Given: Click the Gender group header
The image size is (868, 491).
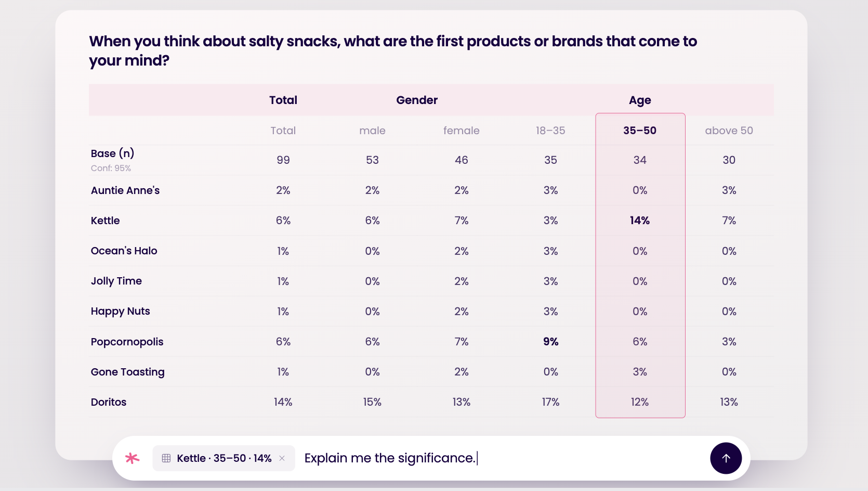Looking at the screenshot, I should point(417,100).
